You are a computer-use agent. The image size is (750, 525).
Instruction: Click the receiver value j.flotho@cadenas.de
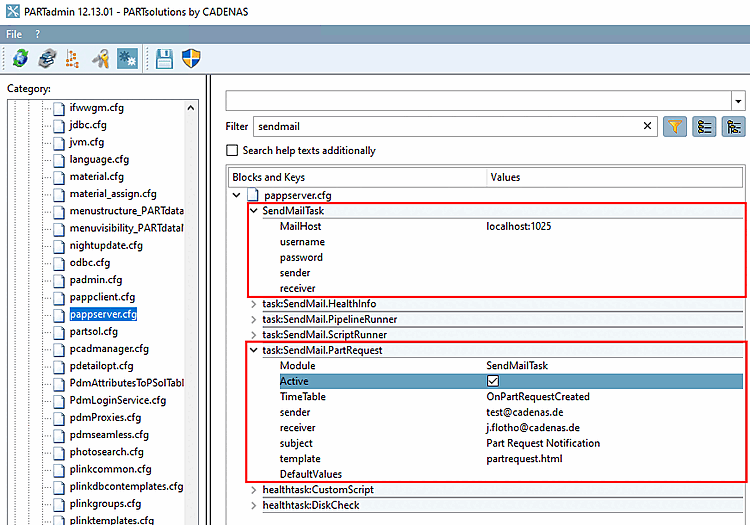click(533, 427)
